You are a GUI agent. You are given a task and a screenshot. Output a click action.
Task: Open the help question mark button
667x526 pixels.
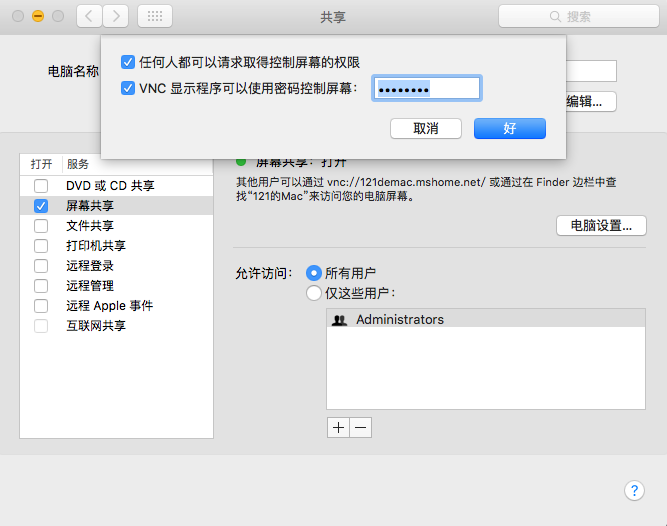coord(634,491)
